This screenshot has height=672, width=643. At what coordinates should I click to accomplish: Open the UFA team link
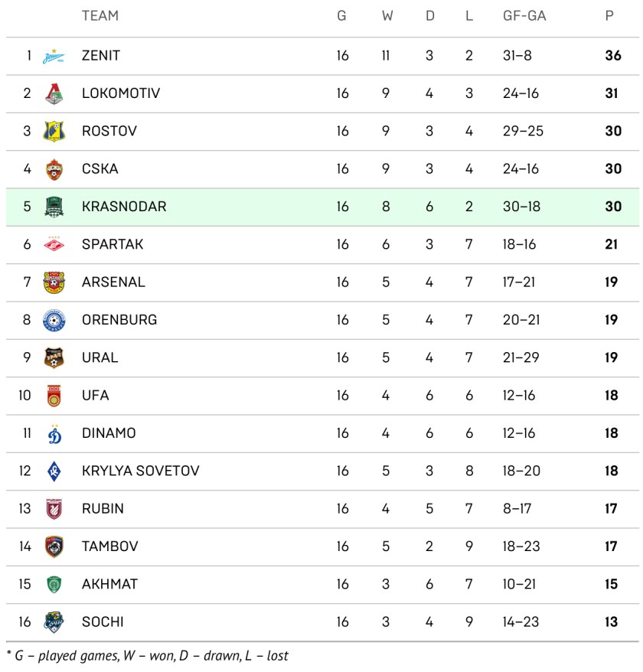coord(96,396)
